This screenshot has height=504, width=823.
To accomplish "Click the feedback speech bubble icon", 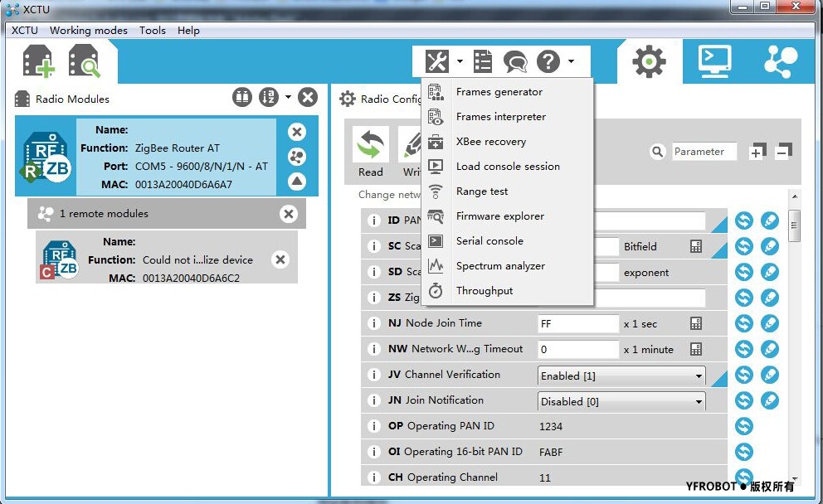I will pyautogui.click(x=514, y=61).
